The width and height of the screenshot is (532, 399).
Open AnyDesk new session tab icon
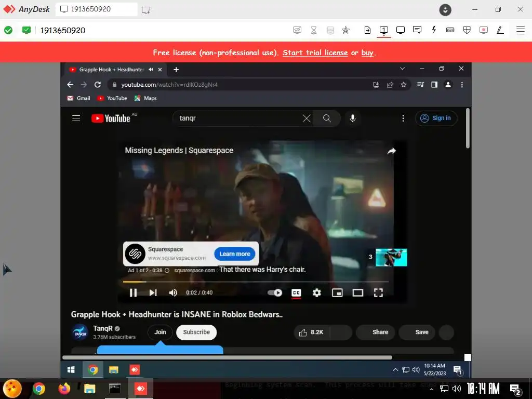(x=146, y=9)
